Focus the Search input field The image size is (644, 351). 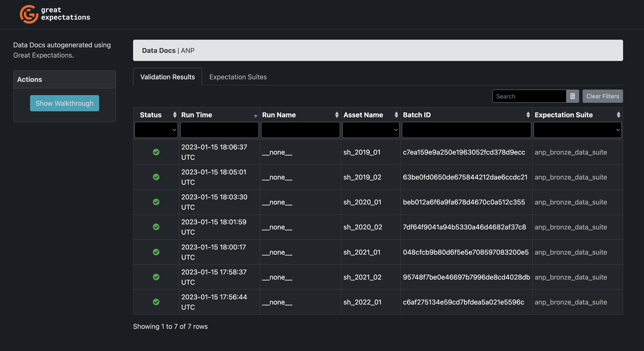[529, 96]
